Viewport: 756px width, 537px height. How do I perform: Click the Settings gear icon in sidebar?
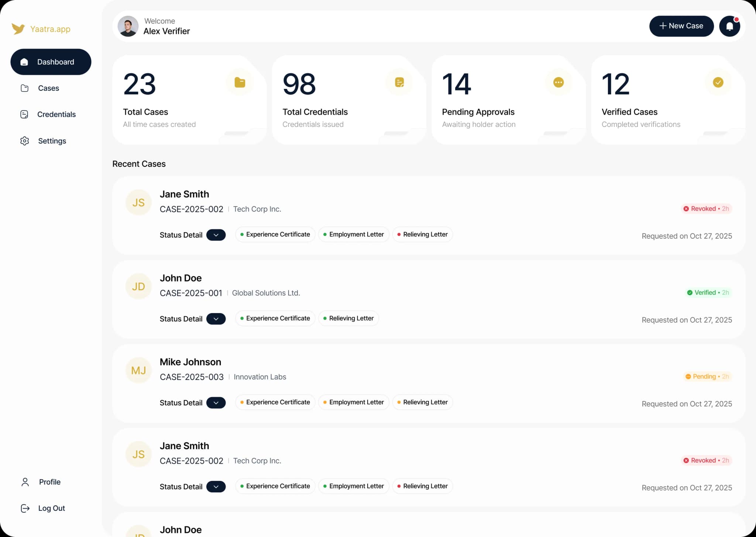tap(25, 141)
